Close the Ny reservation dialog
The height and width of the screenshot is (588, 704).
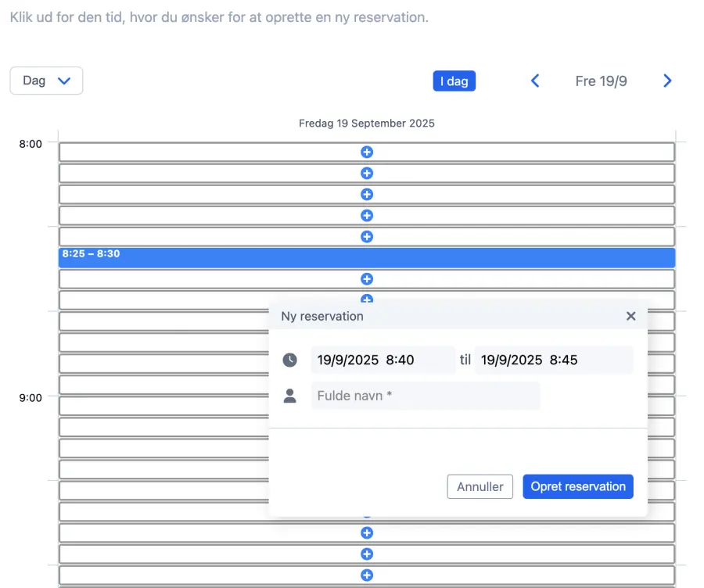point(630,316)
